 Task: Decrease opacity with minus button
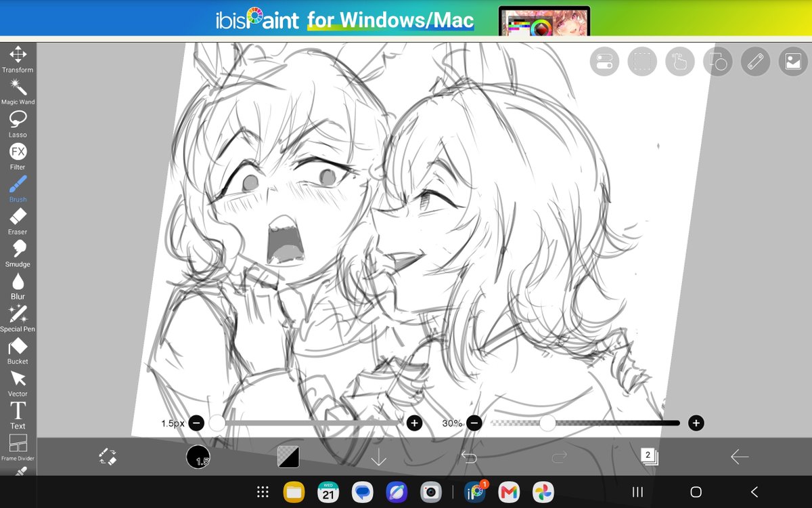(x=474, y=423)
